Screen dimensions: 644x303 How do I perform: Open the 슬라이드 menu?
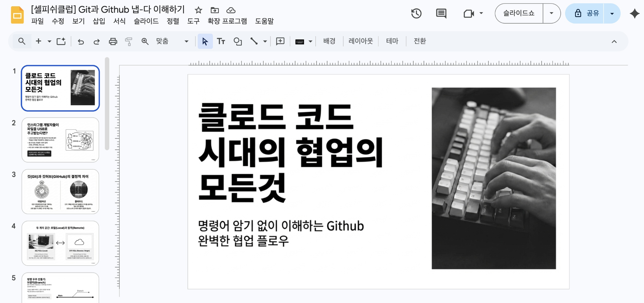146,21
